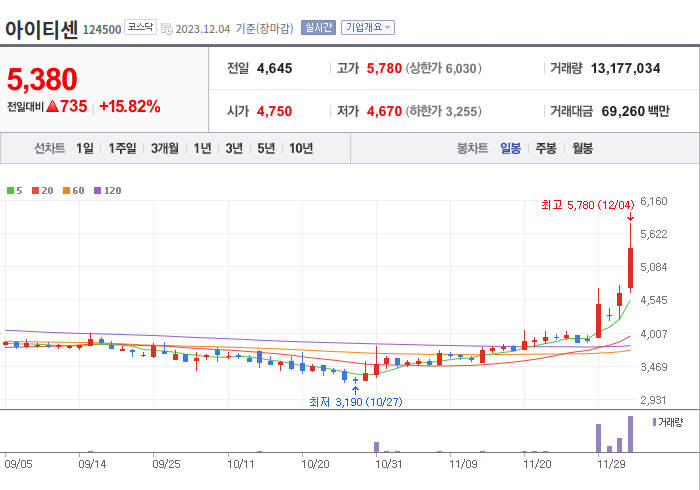
Task: Select the 3년 line chart tab
Action: point(234,148)
